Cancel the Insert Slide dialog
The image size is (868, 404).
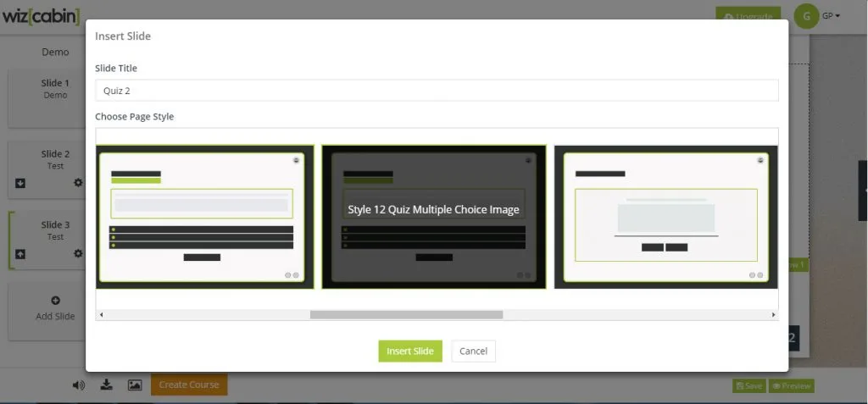tap(473, 351)
